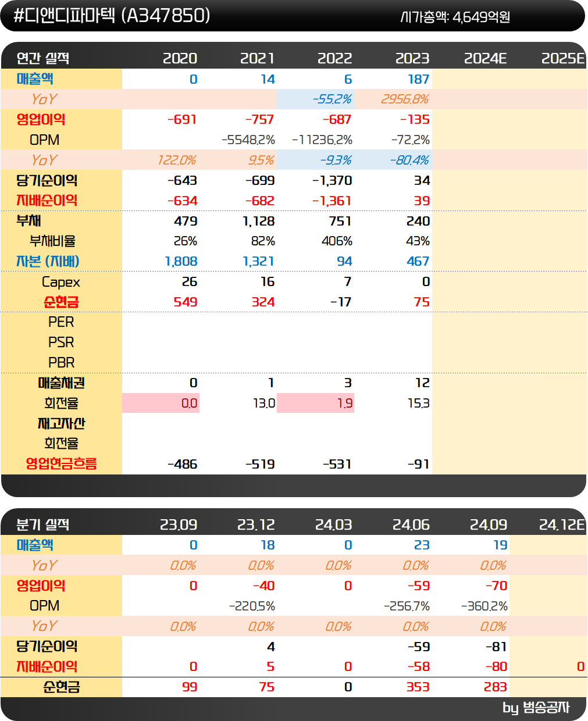Select the quarterly 당기순이익 value -81
This screenshot has height=721, width=588.
(497, 647)
